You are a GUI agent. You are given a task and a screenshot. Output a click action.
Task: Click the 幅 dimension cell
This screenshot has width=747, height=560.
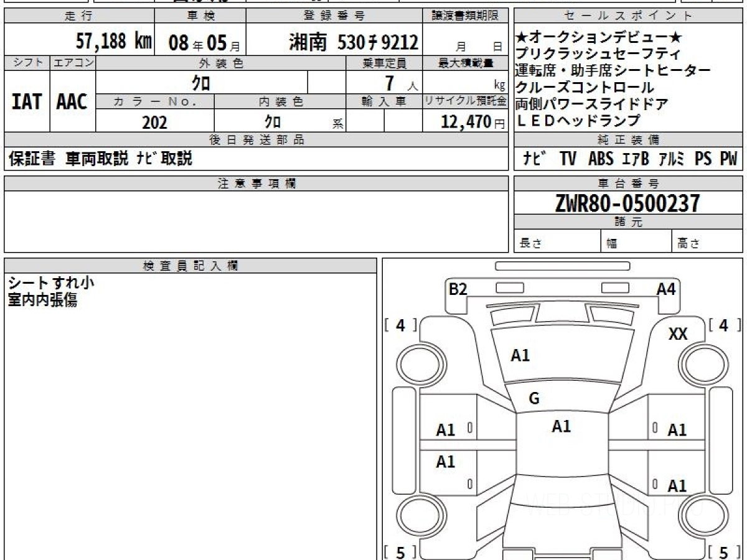[x=637, y=241]
